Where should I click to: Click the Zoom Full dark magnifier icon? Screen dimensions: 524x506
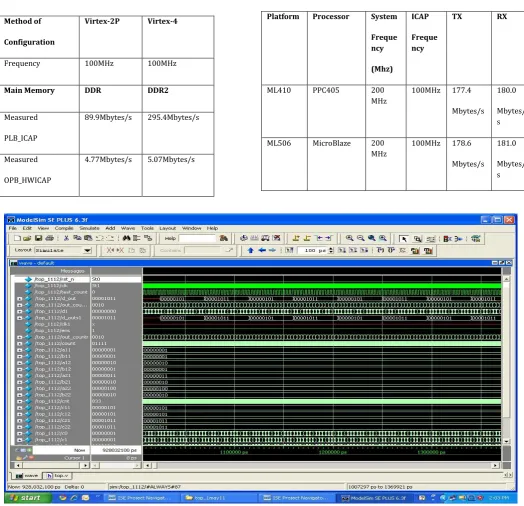[x=371, y=238]
